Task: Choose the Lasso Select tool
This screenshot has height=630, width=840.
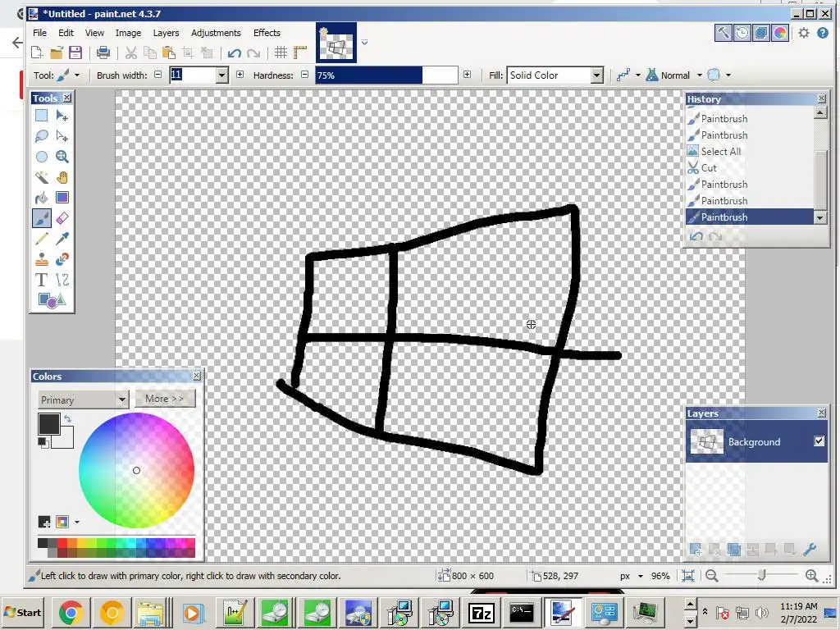Action: 41,136
